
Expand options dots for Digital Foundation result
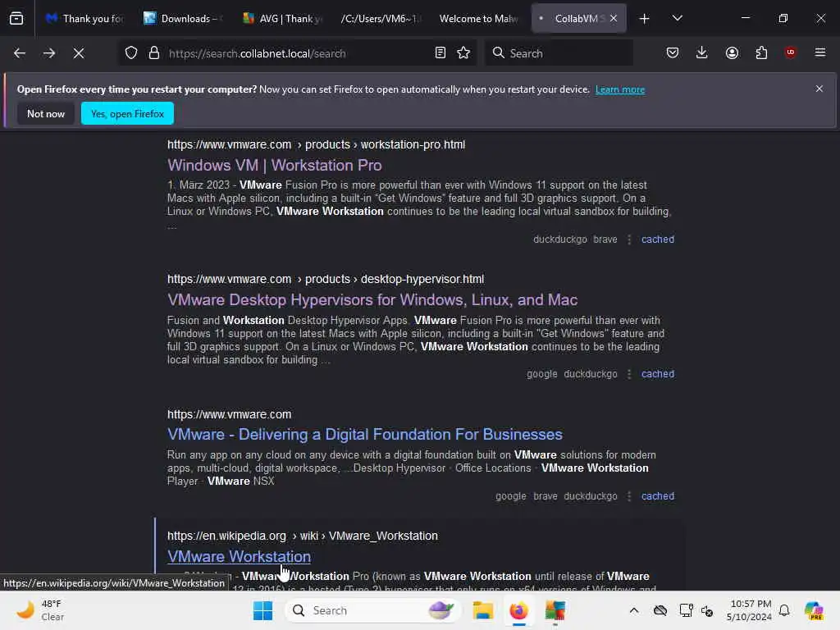[x=629, y=496]
